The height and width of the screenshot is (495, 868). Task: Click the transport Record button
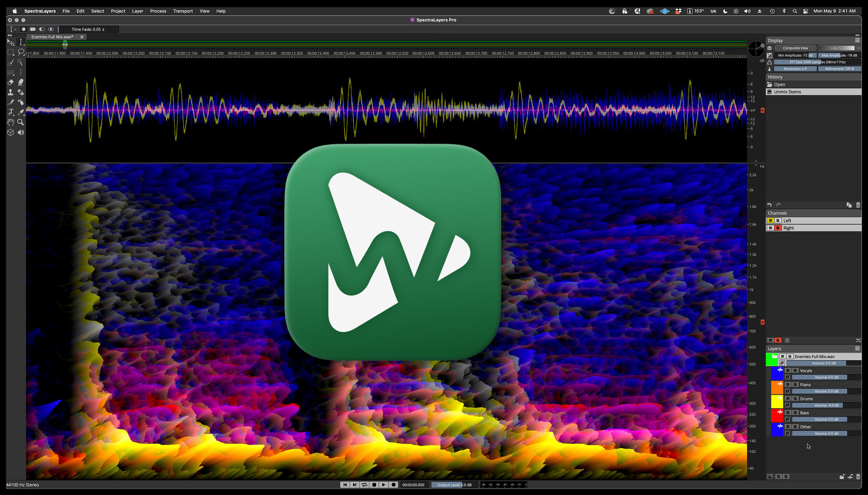tap(394, 485)
